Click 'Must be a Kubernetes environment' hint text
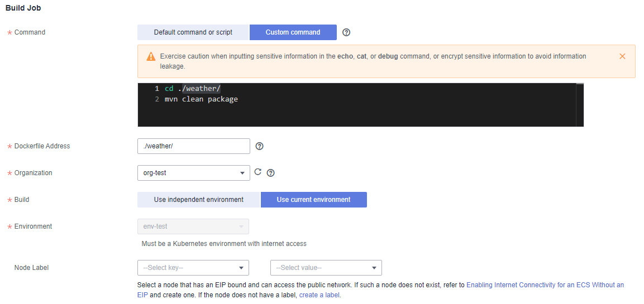The image size is (644, 304). coord(224,244)
